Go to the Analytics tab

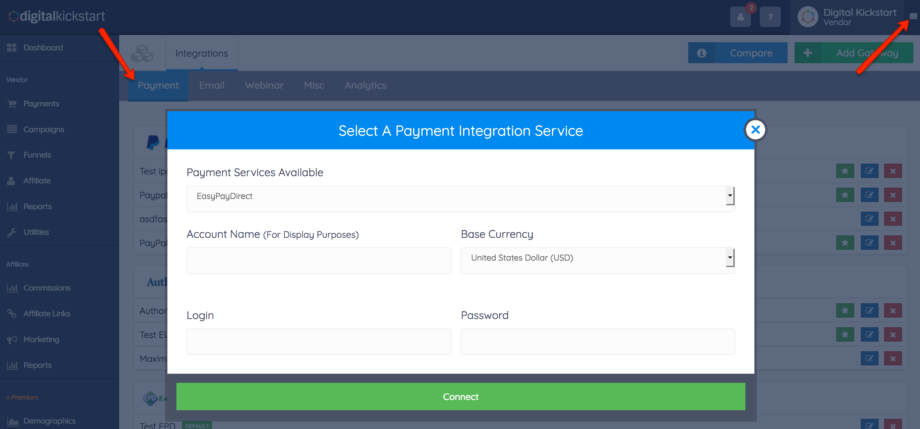click(x=366, y=86)
